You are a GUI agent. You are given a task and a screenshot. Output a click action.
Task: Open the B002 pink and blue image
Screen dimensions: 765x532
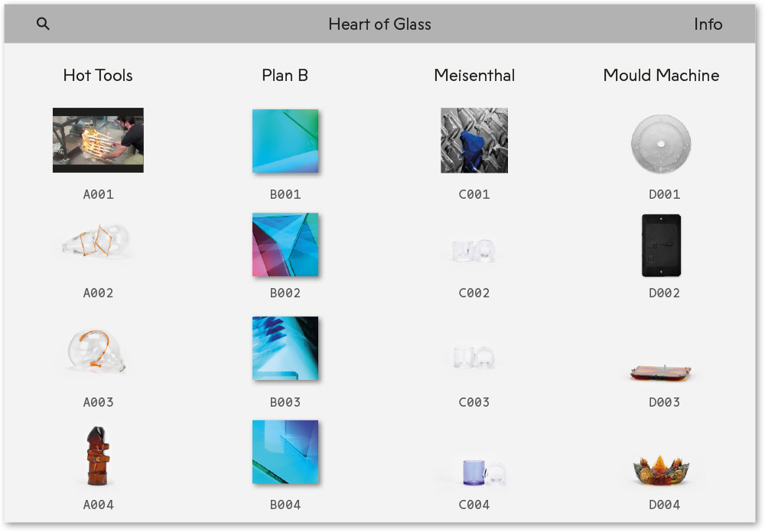(285, 245)
